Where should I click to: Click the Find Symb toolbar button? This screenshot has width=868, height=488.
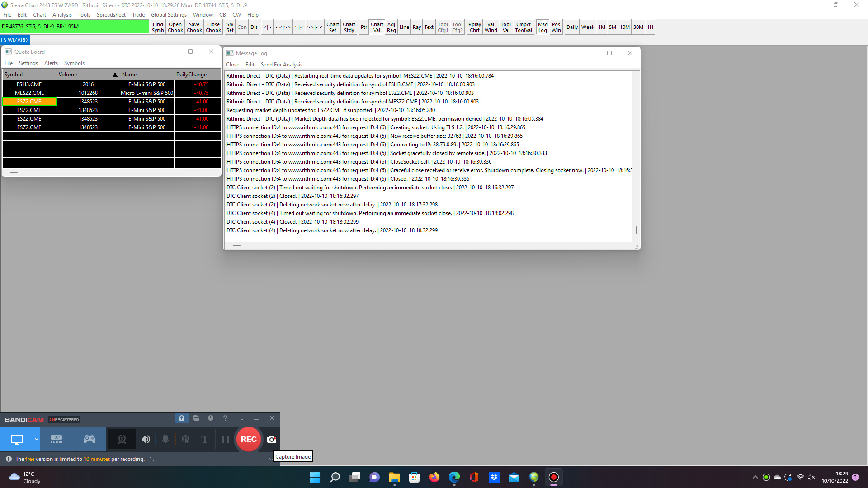pos(158,28)
